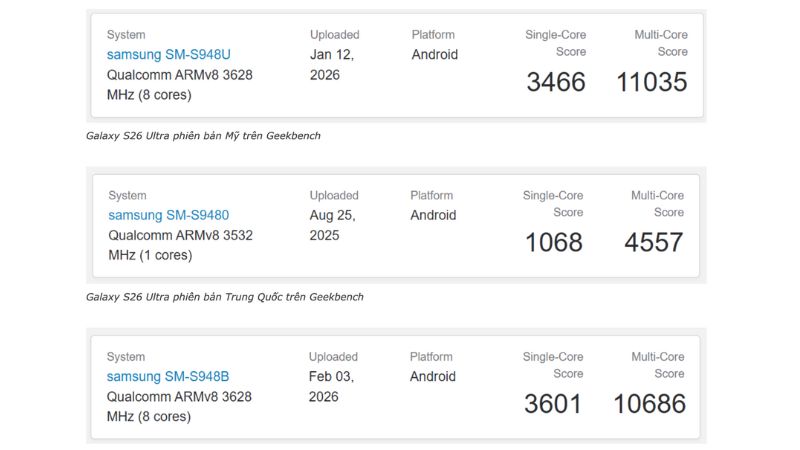Click the Android platform text in SM-S948U card
The width and height of the screenshot is (800, 450).
(x=434, y=55)
